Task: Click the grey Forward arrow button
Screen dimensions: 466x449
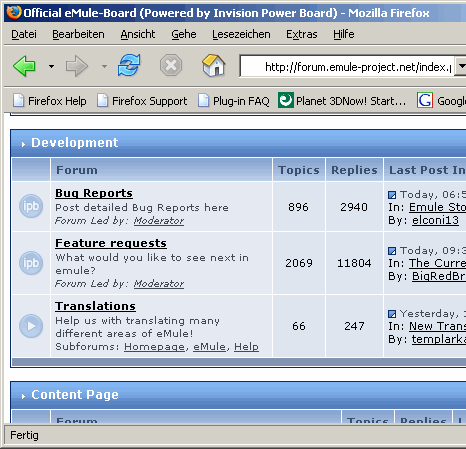Action: tap(77, 66)
